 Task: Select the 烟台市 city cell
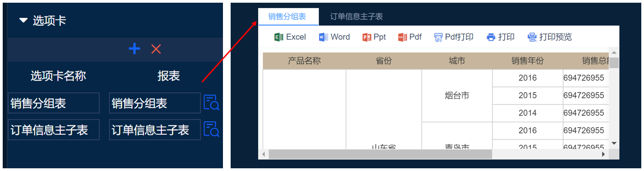click(x=457, y=95)
